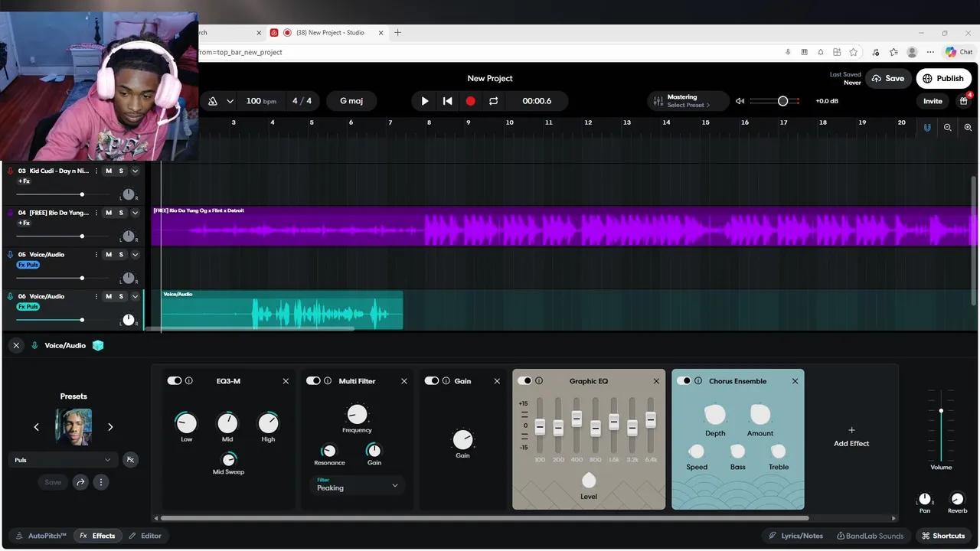Image resolution: width=980 pixels, height=551 pixels.
Task: Toggle the Gain effect power switch
Action: click(x=432, y=380)
